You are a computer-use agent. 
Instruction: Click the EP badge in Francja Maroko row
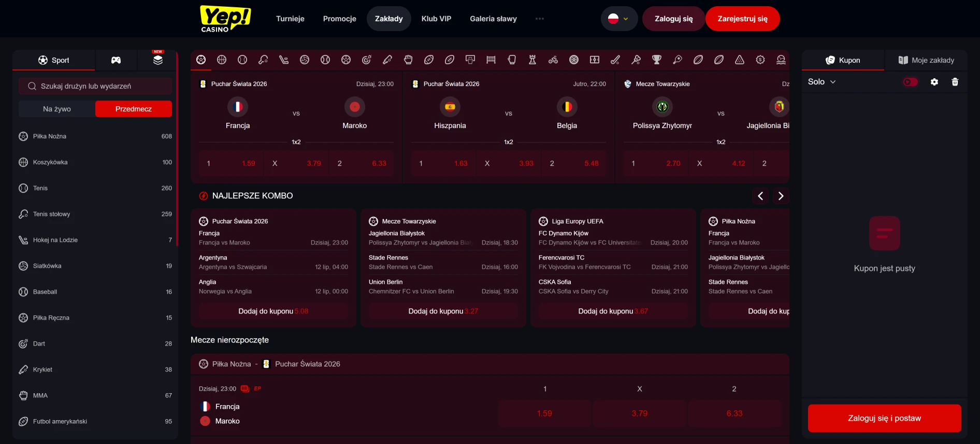(257, 389)
